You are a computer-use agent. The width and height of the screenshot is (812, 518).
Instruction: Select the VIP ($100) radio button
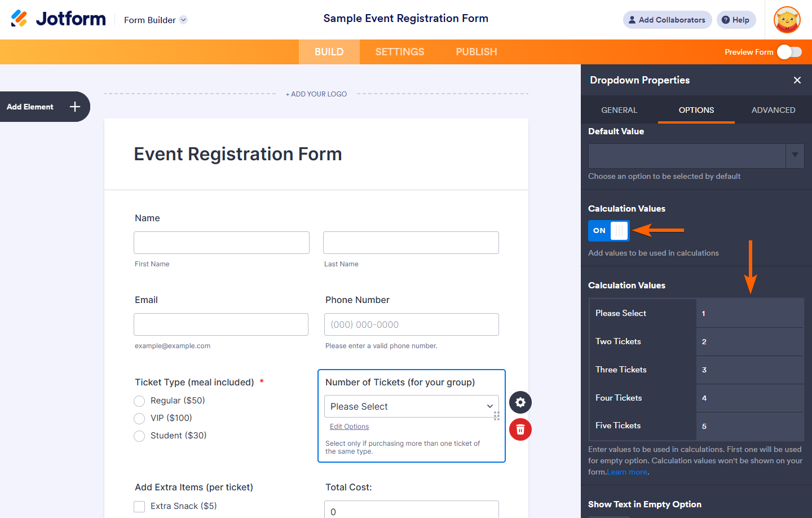tap(139, 419)
